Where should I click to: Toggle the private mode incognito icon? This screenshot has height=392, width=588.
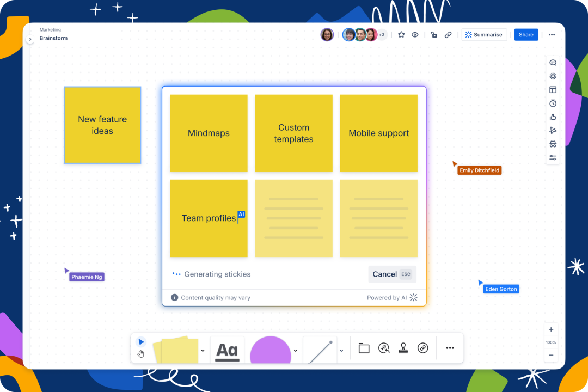pos(553,144)
